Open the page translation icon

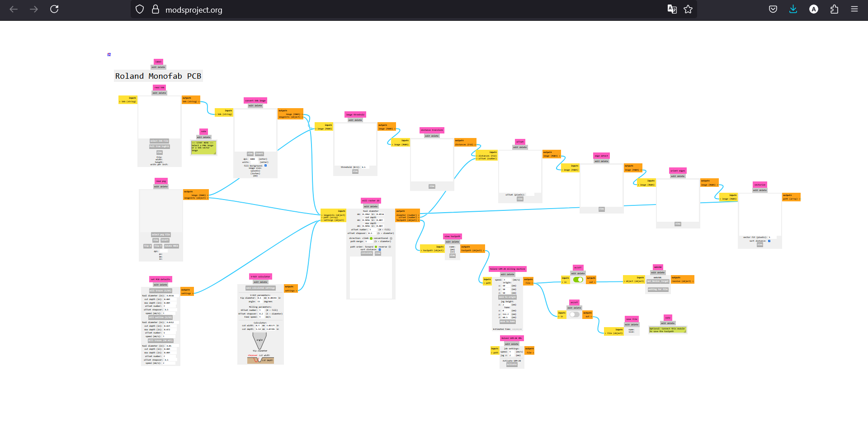pyautogui.click(x=672, y=10)
